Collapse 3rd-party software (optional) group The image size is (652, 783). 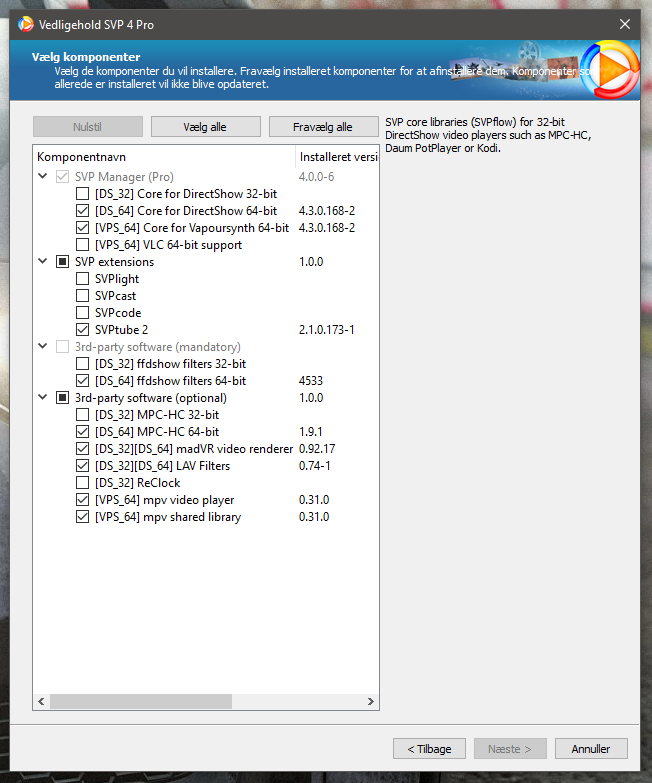[x=43, y=398]
